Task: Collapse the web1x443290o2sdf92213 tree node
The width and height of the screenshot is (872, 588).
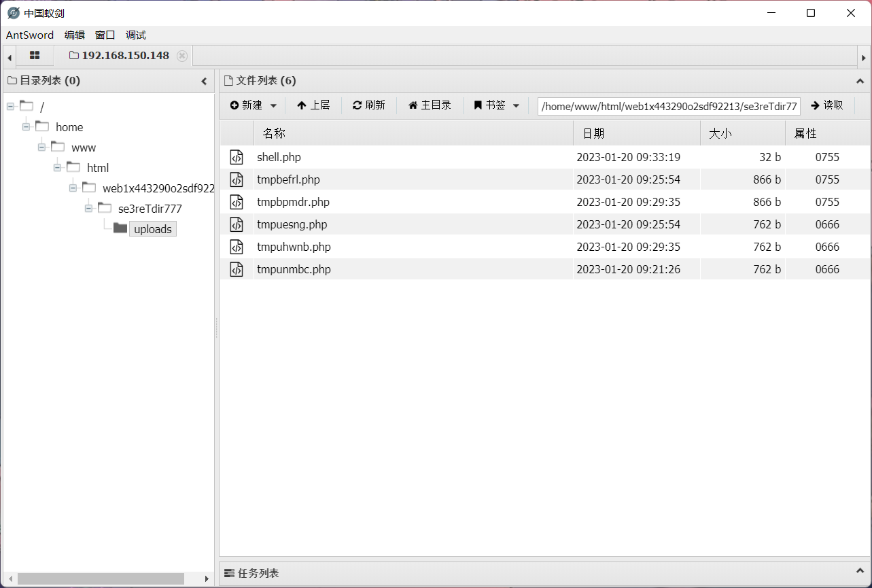Action: point(73,188)
